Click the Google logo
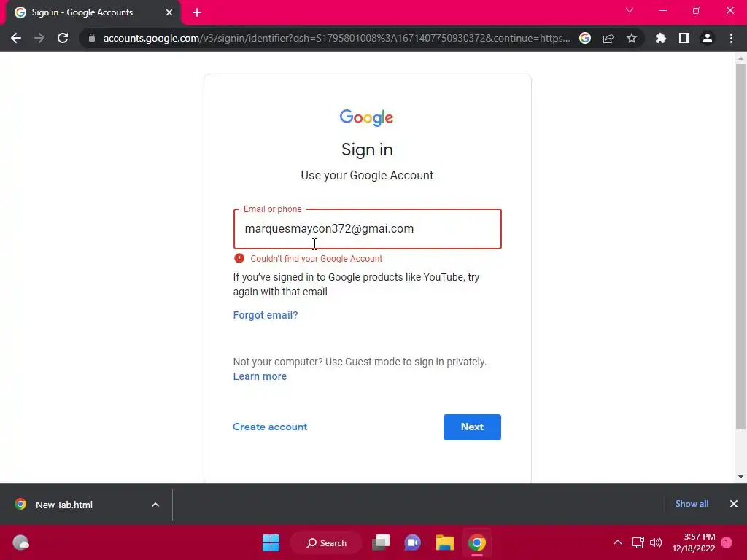The width and height of the screenshot is (747, 560). (366, 117)
